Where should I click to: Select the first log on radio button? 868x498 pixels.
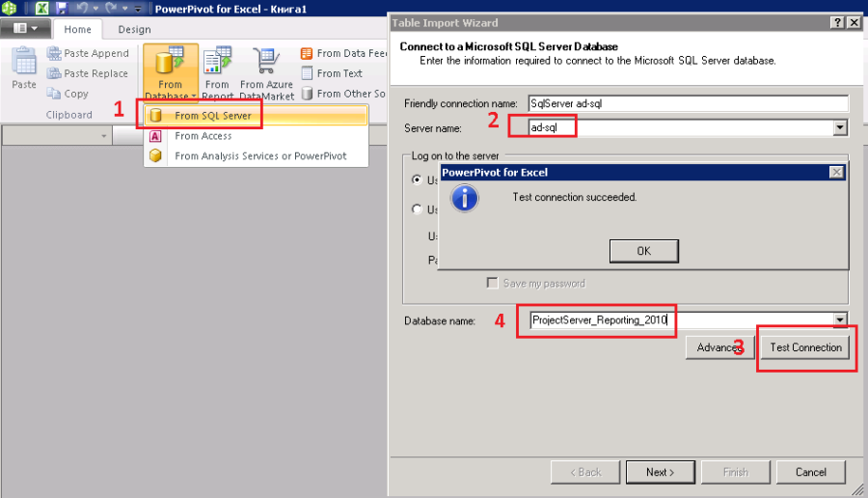coord(417,180)
